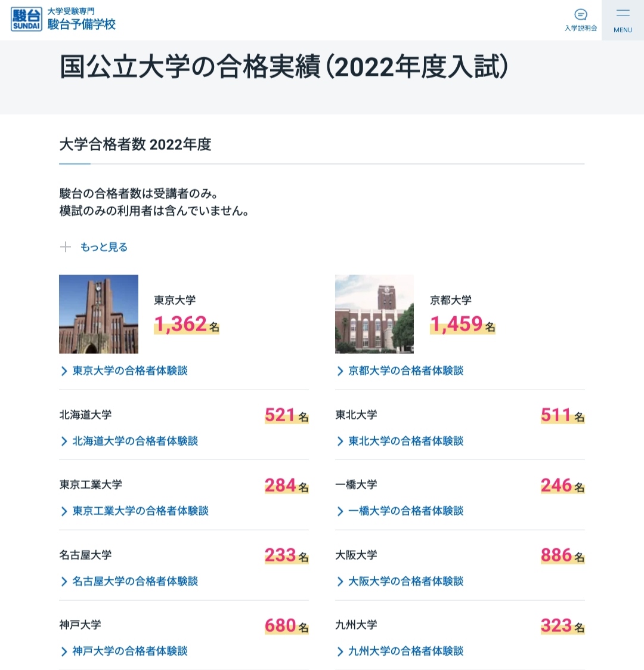The width and height of the screenshot is (644, 670).
Task: Click the note 模試のみの利用者は含んでいません
Action: [154, 211]
